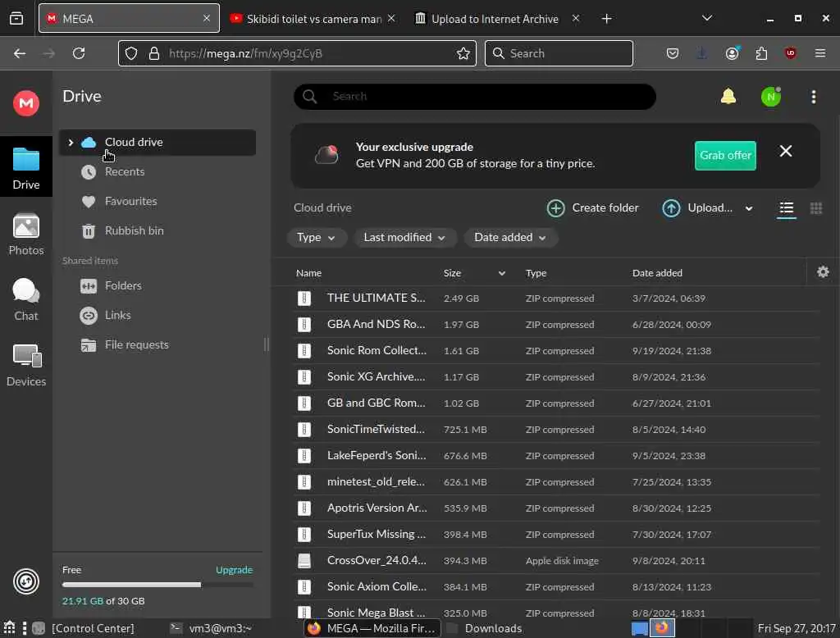Click the Upgrade storage link
The width and height of the screenshot is (840, 638).
(234, 570)
